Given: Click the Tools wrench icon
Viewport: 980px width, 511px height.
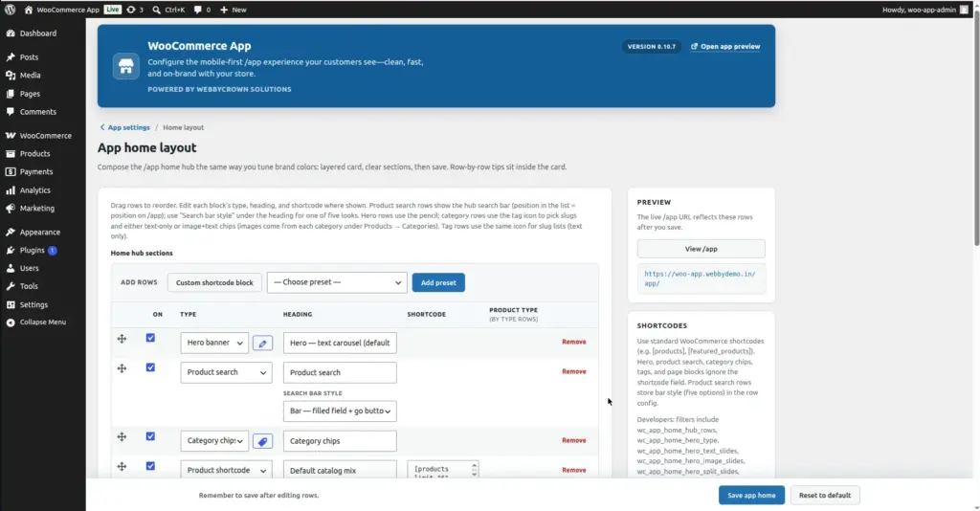Looking at the screenshot, I should coord(11,286).
